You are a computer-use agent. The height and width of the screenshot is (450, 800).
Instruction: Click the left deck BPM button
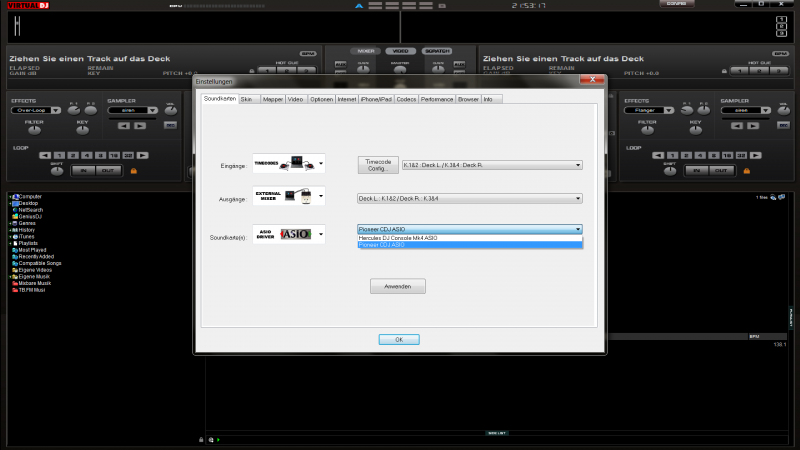pos(308,54)
